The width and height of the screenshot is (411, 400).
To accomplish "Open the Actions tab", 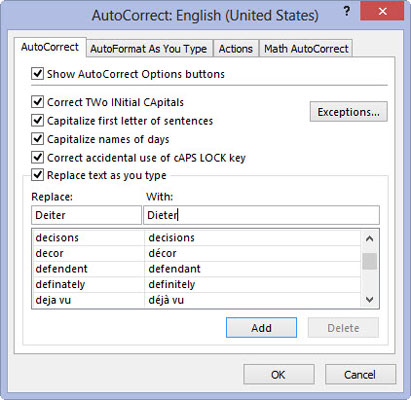I will 236,49.
